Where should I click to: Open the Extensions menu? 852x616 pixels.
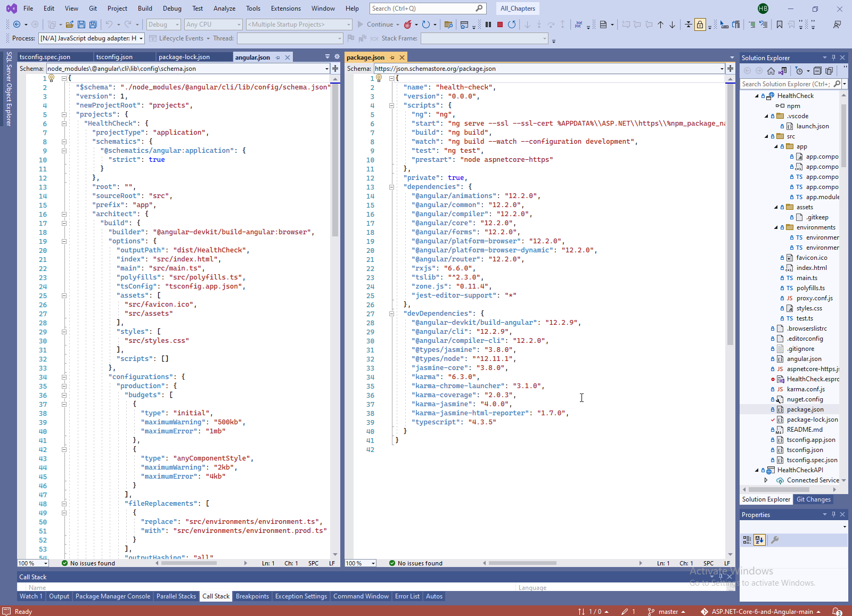pyautogui.click(x=285, y=9)
